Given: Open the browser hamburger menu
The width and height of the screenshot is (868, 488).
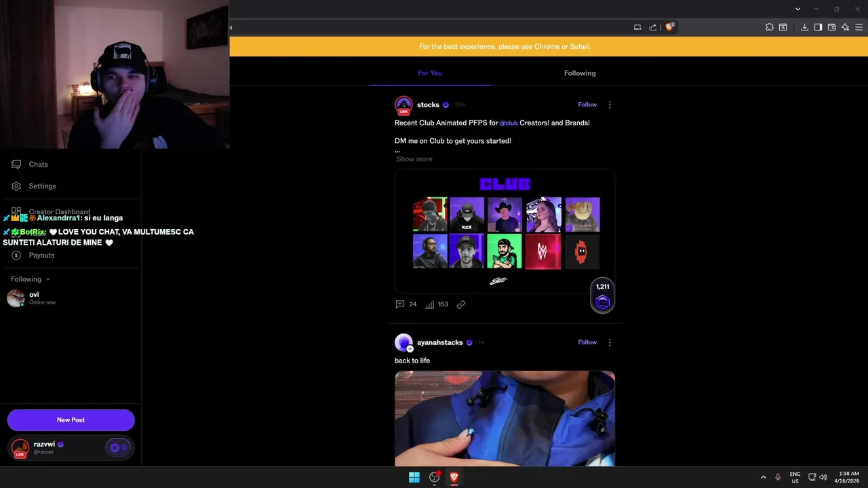Looking at the screenshot, I should (x=859, y=27).
